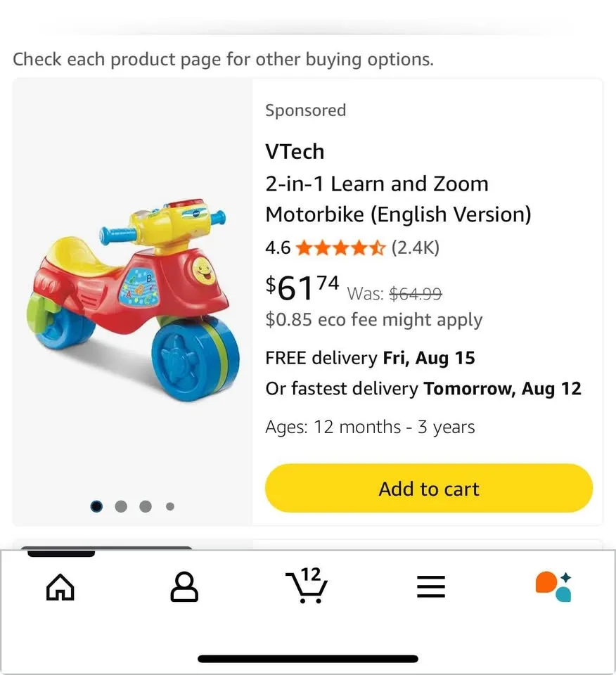Open the VTech brand link

[295, 151]
